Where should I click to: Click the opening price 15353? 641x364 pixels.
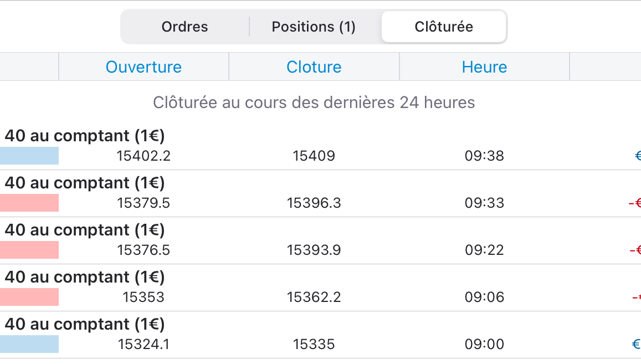[x=143, y=298]
